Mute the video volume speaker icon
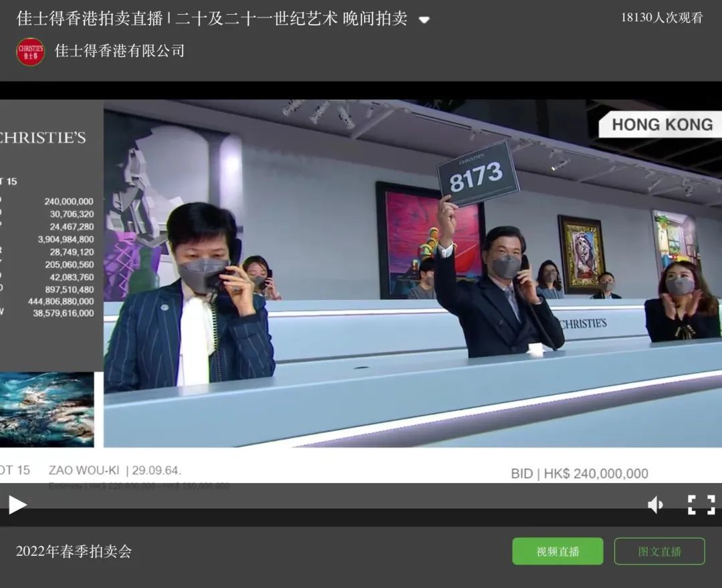Viewport: 722px width, 588px height. [654, 504]
